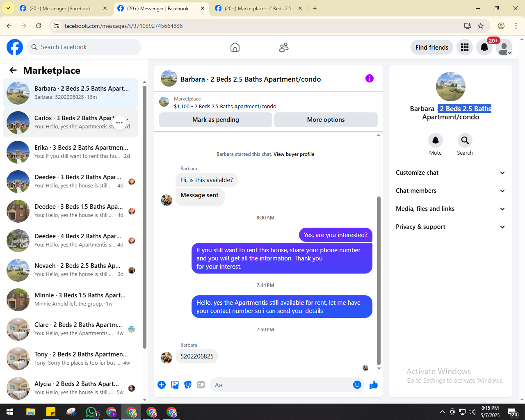
Task: Choose a GIF icon
Action: click(x=201, y=385)
